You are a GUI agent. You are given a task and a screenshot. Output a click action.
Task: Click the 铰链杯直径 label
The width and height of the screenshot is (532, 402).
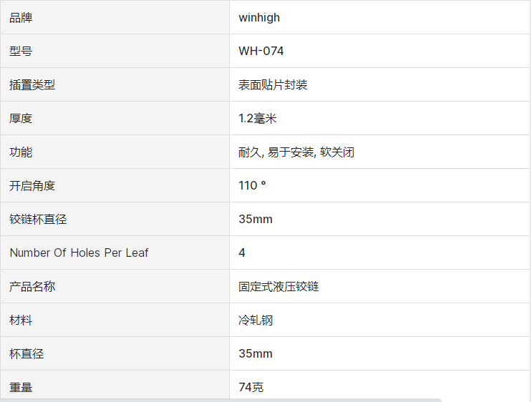[38, 220]
